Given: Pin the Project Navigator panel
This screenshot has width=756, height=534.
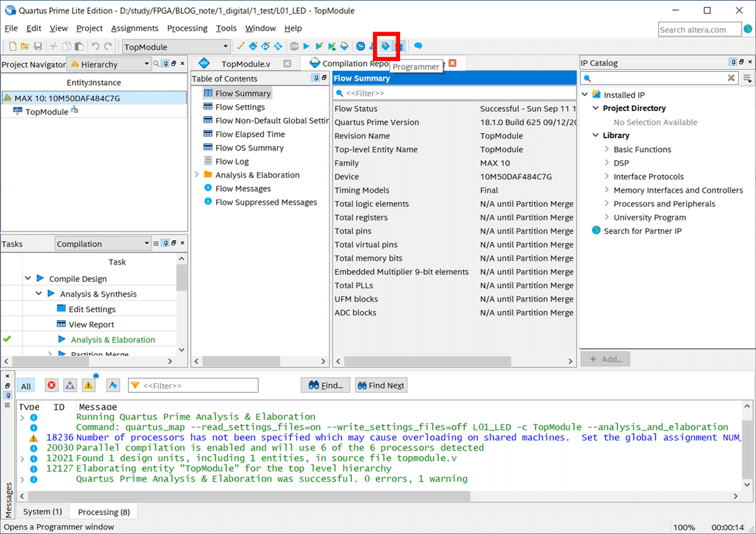Looking at the screenshot, I should coord(165,64).
